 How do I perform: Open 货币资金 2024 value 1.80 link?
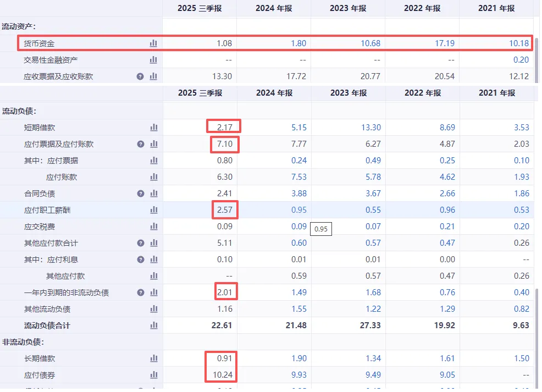pos(298,43)
